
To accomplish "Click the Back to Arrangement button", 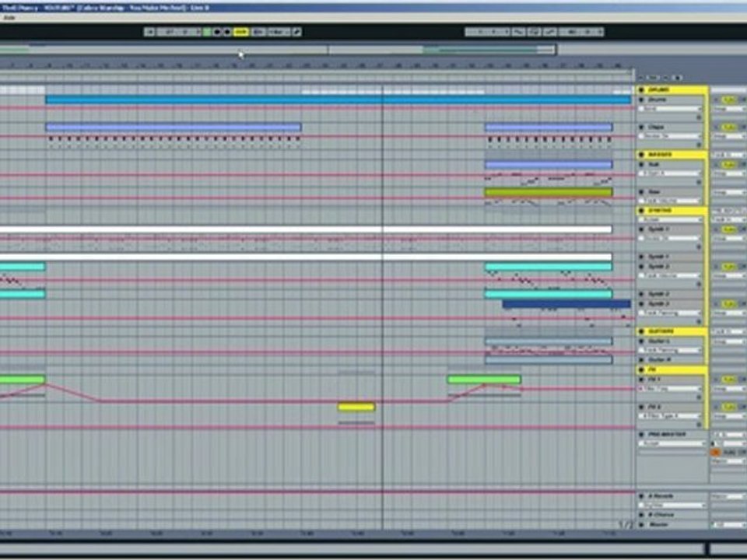I will [258, 32].
